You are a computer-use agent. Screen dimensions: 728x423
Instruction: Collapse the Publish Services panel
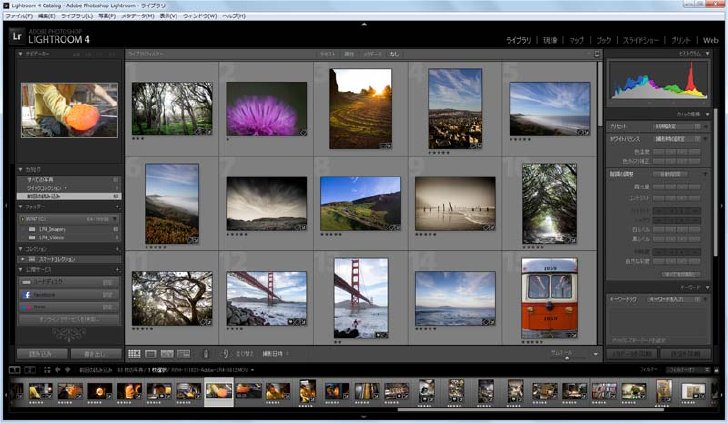tap(20, 269)
